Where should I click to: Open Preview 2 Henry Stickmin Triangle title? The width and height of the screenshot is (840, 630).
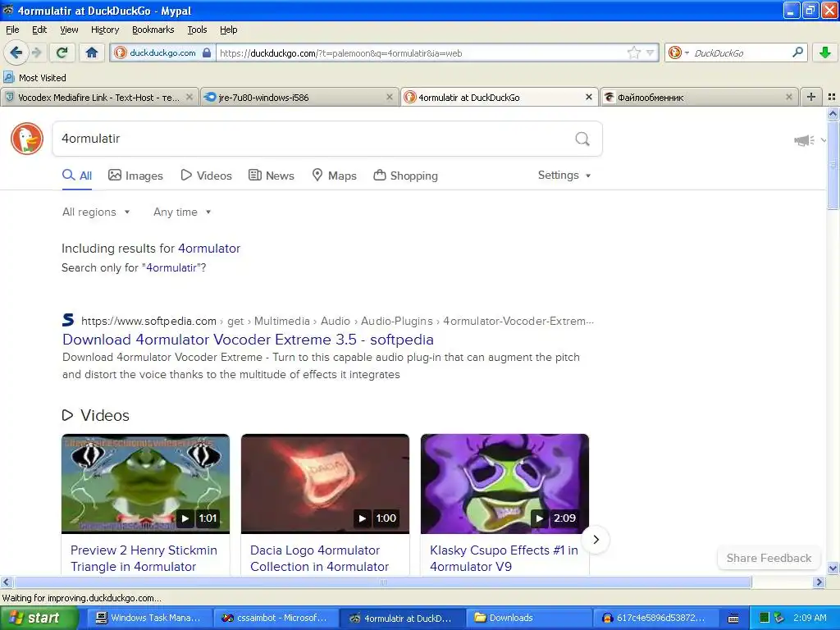[x=144, y=558]
